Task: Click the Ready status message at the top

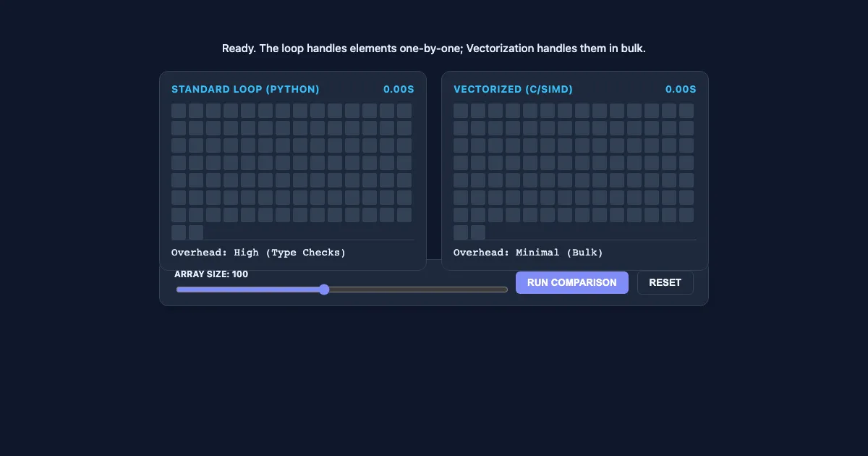Action: tap(434, 48)
